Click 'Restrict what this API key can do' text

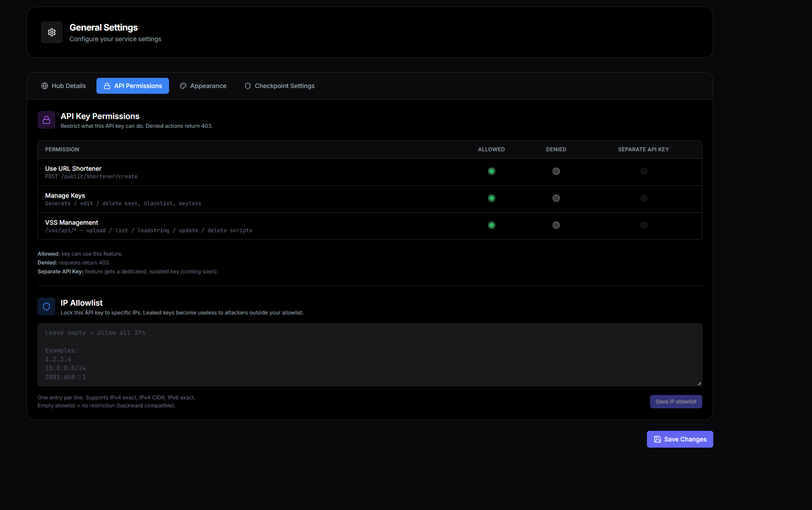tap(137, 126)
